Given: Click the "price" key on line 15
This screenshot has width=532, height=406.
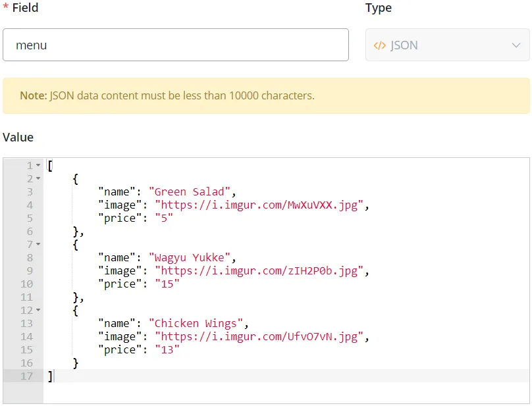Looking at the screenshot, I should [120, 349].
